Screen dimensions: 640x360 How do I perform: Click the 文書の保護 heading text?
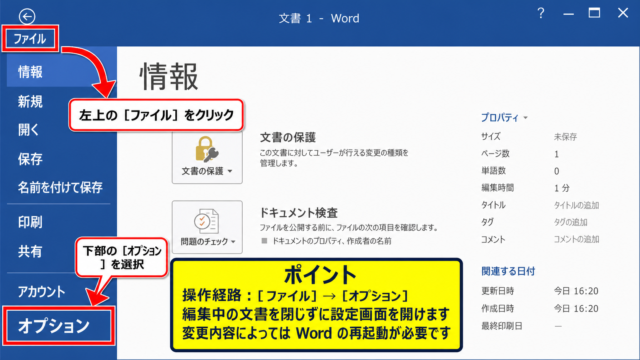(x=288, y=138)
